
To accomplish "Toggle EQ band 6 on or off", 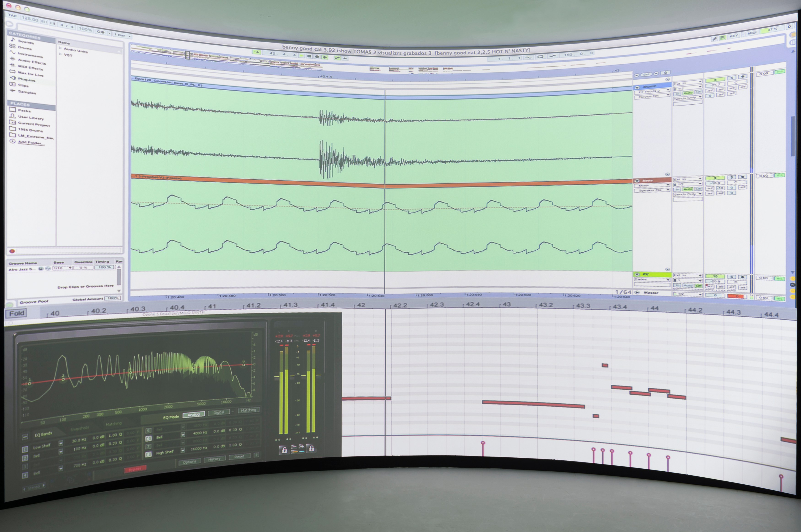I will [x=148, y=438].
